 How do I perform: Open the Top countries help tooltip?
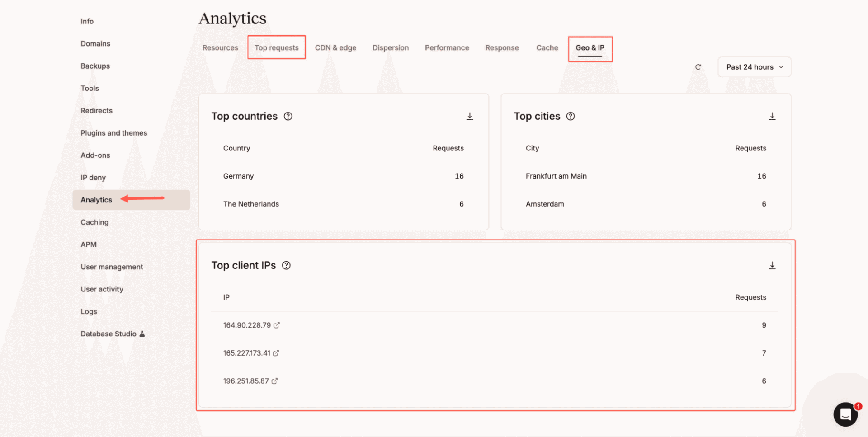(x=288, y=116)
